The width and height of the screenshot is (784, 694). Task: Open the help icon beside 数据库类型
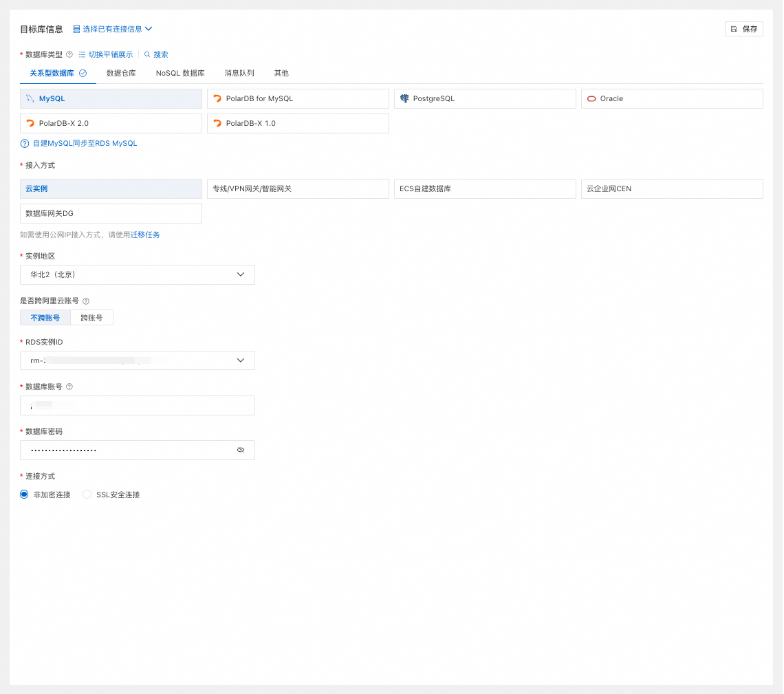coord(69,54)
